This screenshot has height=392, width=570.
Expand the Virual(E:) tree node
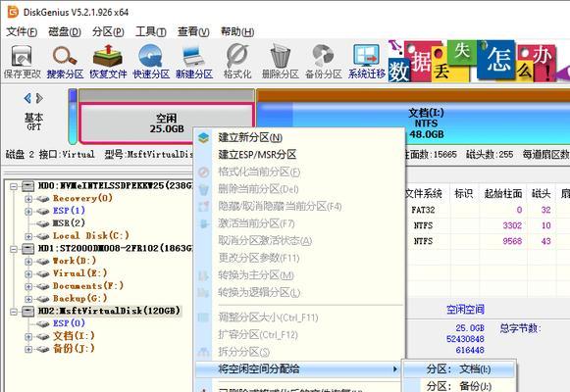(28, 273)
